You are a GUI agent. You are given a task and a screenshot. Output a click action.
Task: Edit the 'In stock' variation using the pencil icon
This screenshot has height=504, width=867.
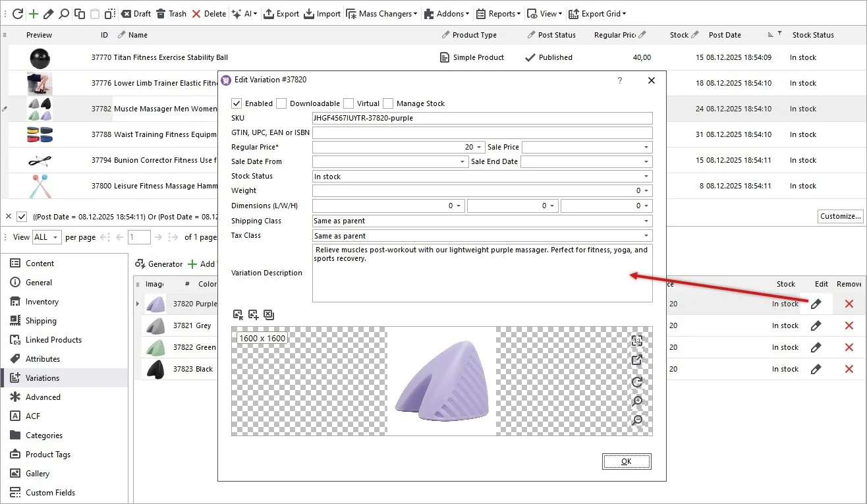816,304
